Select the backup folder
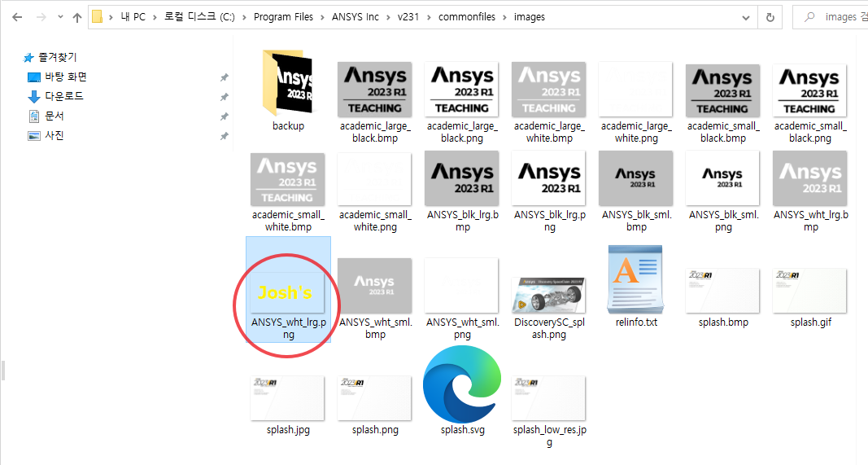The width and height of the screenshot is (868, 465). pyautogui.click(x=288, y=83)
